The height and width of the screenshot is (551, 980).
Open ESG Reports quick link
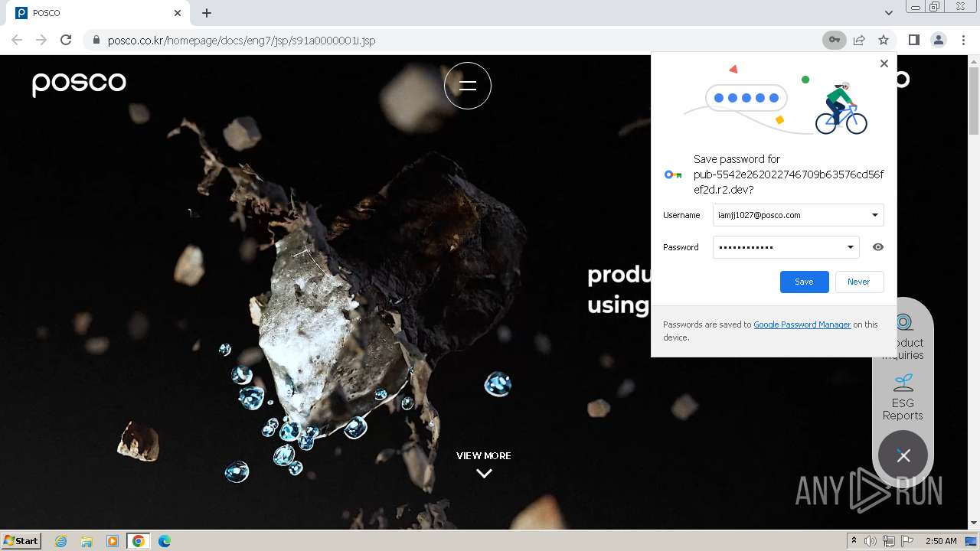(x=903, y=397)
